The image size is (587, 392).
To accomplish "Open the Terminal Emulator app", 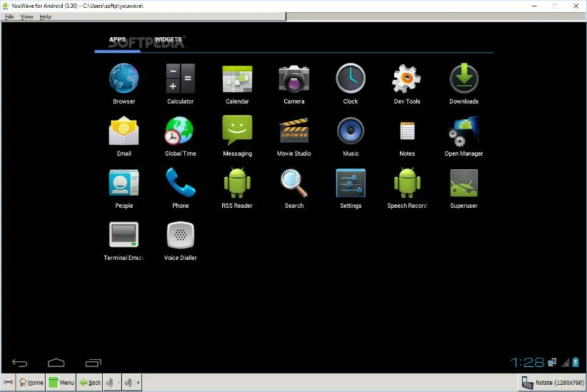I will pos(124,236).
